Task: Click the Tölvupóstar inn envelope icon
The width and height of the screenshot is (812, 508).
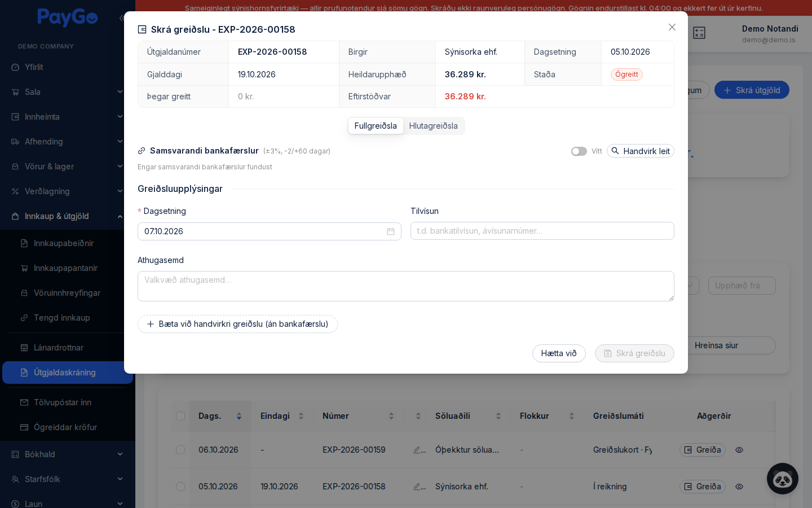Action: 24,402
